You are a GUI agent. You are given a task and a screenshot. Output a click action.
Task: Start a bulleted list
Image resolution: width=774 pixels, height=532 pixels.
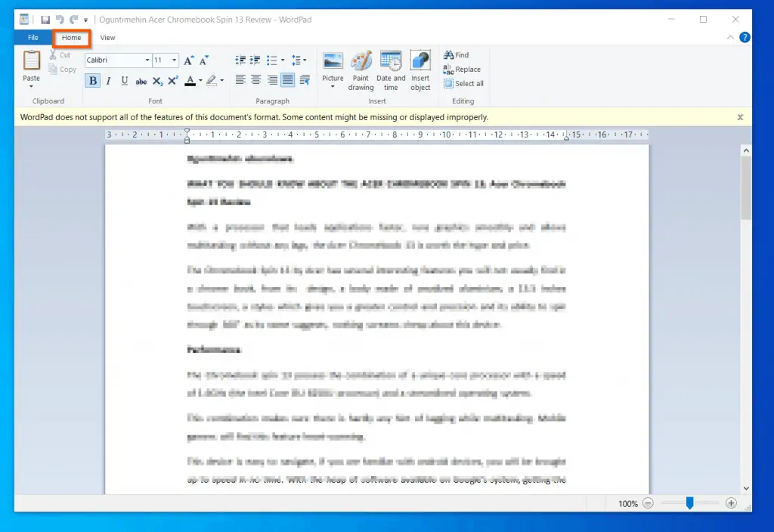click(x=271, y=60)
